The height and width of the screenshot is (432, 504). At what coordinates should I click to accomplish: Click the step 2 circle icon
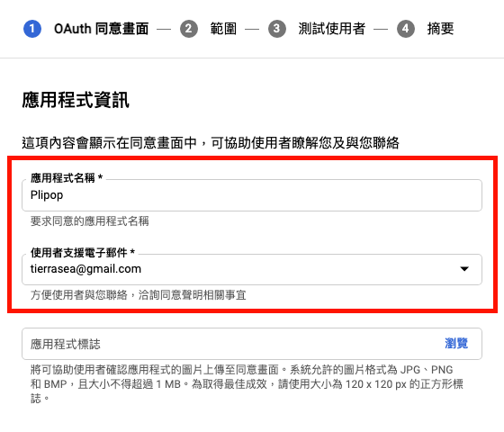coord(189,29)
